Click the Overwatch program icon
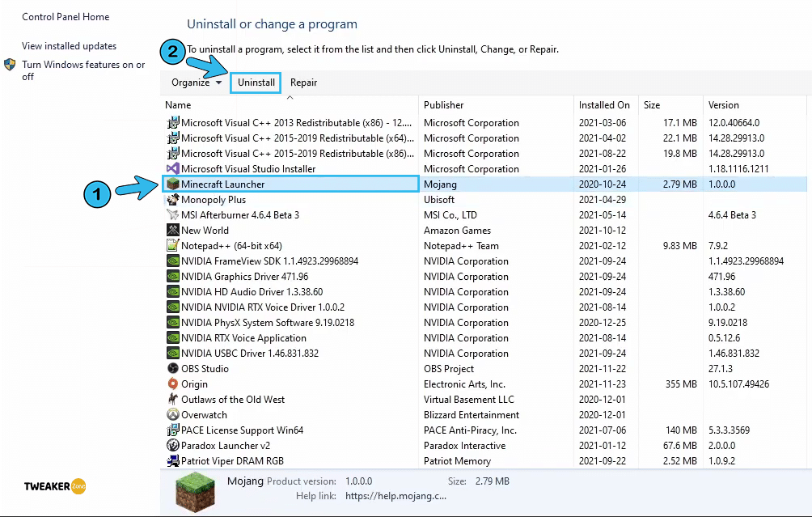This screenshot has width=812, height=517. click(173, 414)
